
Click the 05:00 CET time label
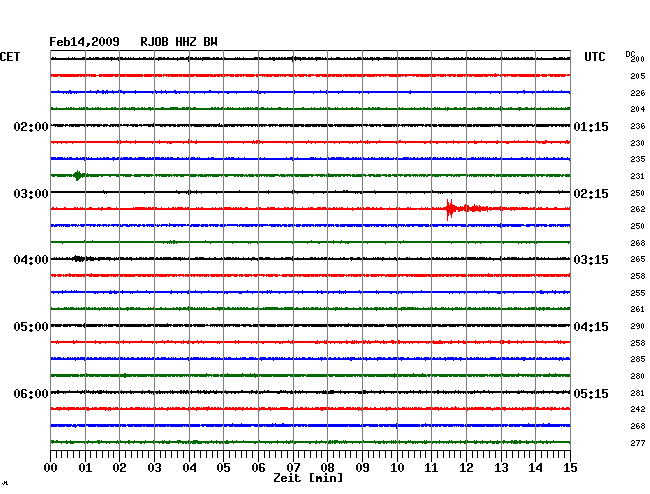[31, 327]
